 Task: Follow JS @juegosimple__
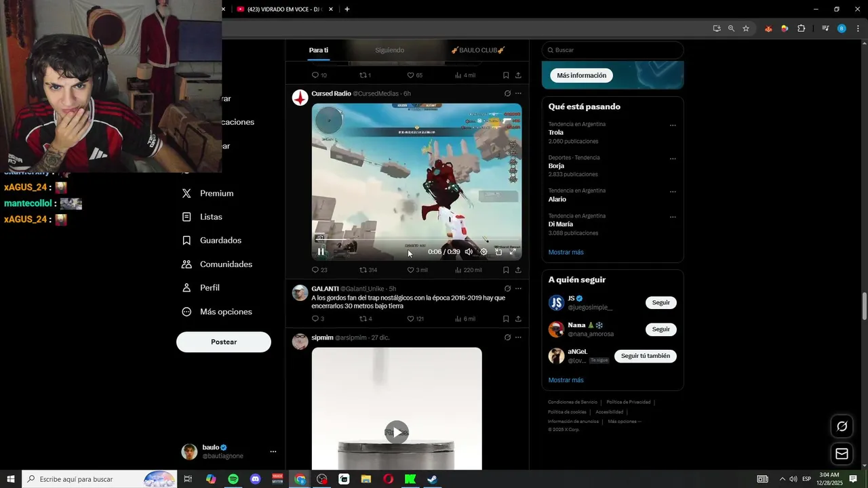pyautogui.click(x=661, y=303)
